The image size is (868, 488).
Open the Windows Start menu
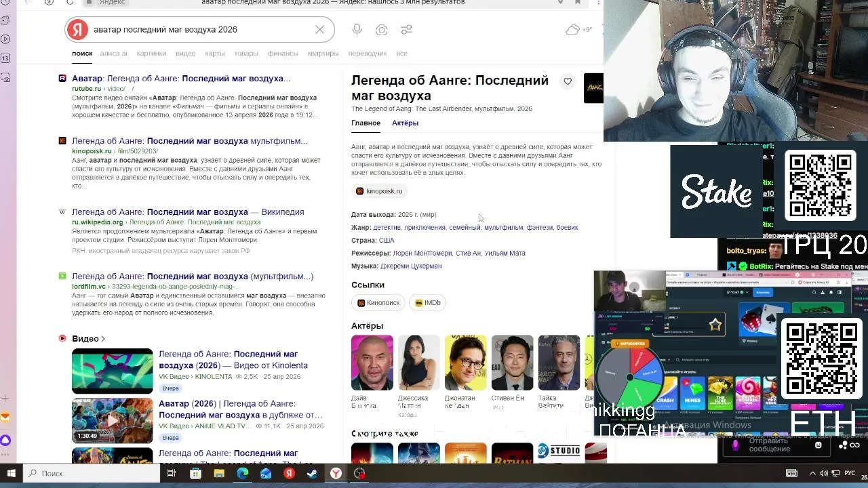click(12, 473)
